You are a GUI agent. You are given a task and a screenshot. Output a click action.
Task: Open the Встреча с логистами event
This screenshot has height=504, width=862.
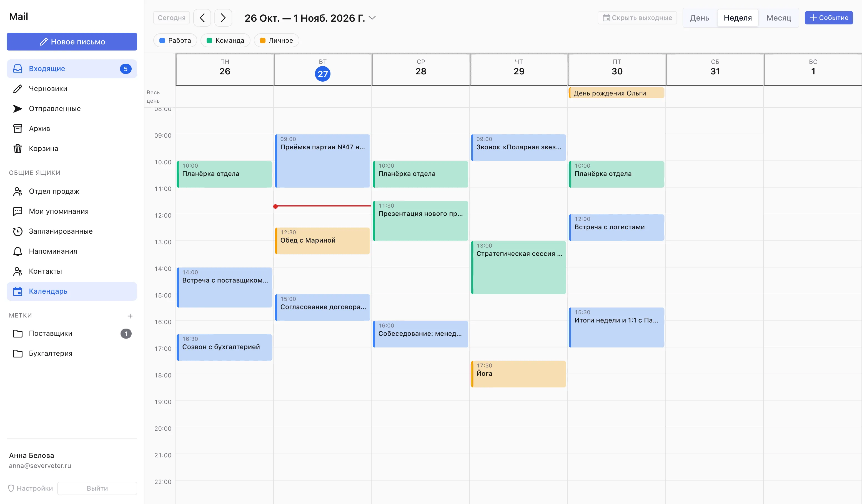(617, 227)
